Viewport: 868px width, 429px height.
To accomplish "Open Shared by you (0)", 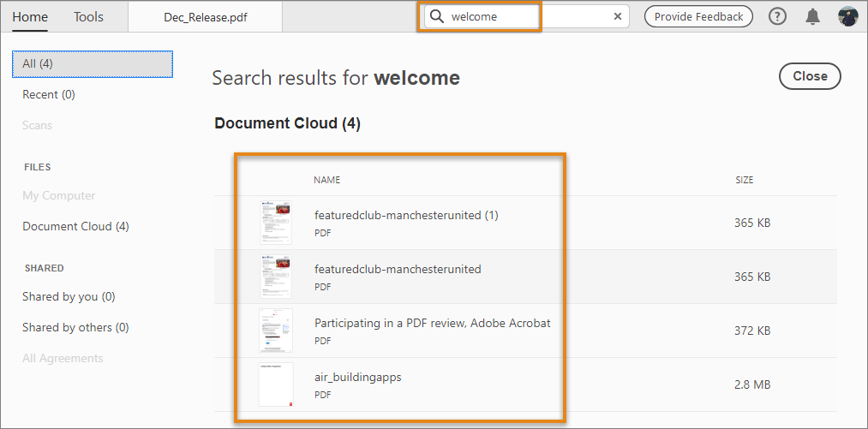I will pyautogui.click(x=69, y=296).
